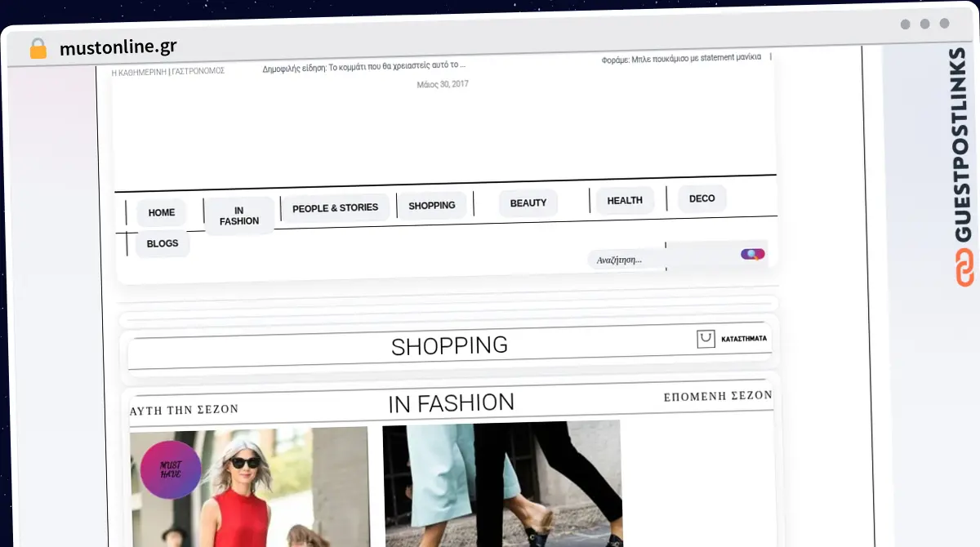Select the SHOPPING navigation item
This screenshot has width=980, height=547.
[432, 206]
